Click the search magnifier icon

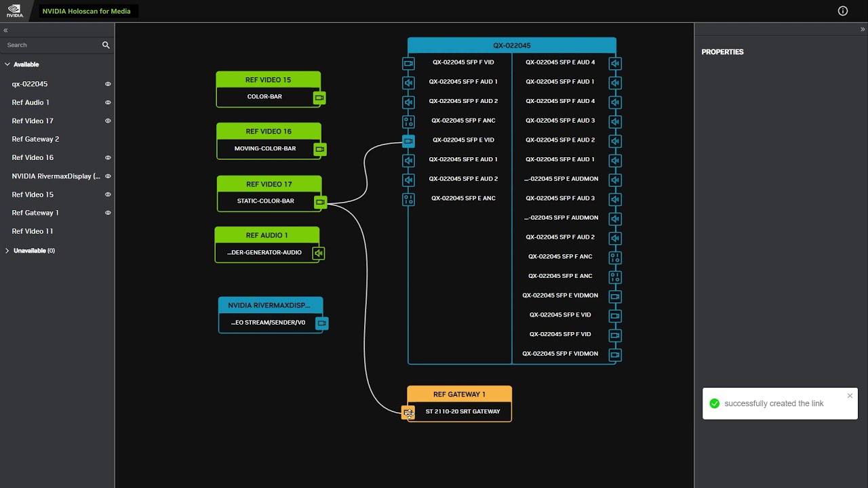point(106,45)
